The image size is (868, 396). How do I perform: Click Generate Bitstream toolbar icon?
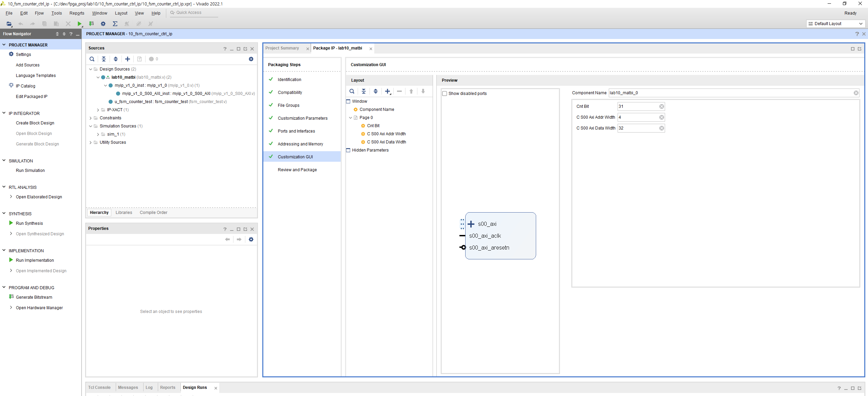(91, 24)
